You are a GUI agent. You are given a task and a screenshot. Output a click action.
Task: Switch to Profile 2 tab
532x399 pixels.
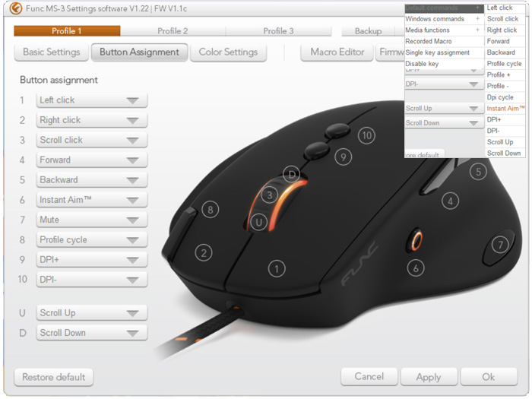pyautogui.click(x=173, y=31)
